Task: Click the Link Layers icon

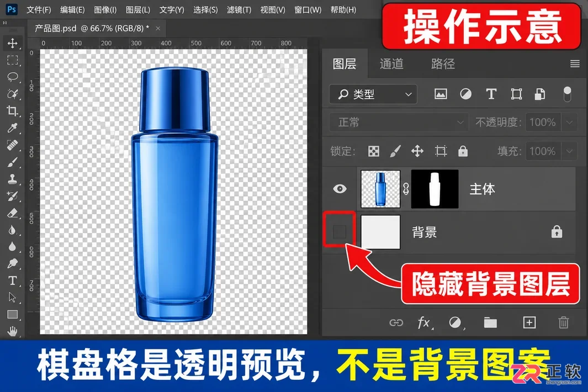Action: coord(396,322)
